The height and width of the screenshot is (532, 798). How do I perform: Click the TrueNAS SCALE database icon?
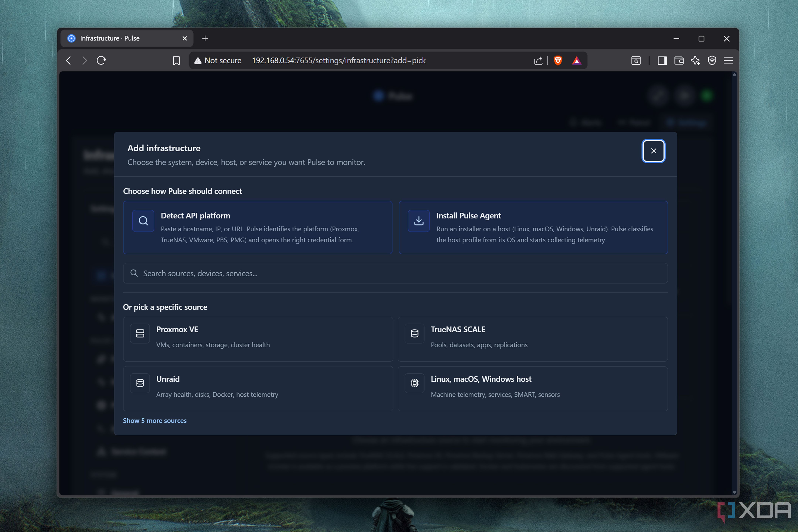(415, 334)
